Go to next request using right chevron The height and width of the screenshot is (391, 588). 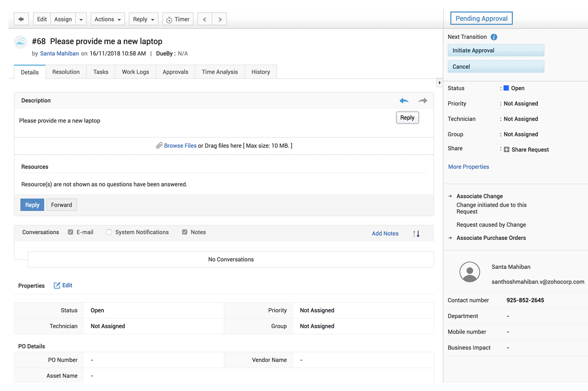coord(219,19)
